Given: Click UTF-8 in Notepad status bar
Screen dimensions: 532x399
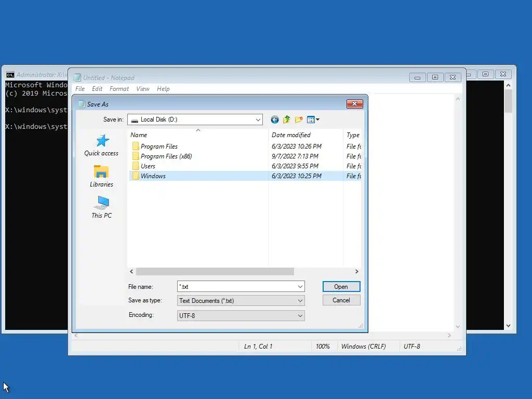Looking at the screenshot, I should [x=412, y=347].
